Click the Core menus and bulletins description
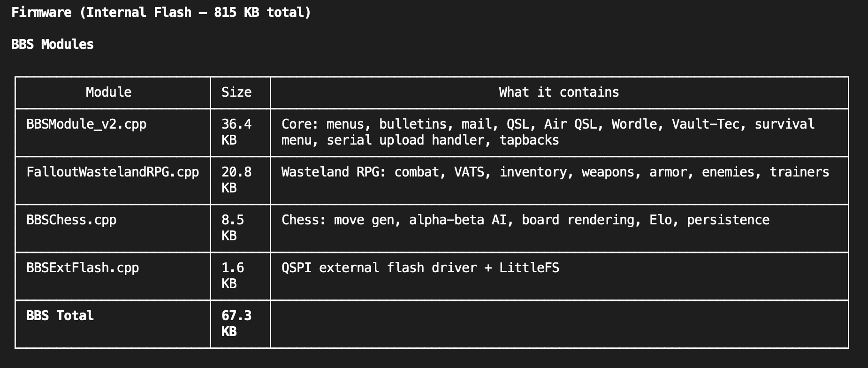868x368 pixels. click(x=548, y=132)
